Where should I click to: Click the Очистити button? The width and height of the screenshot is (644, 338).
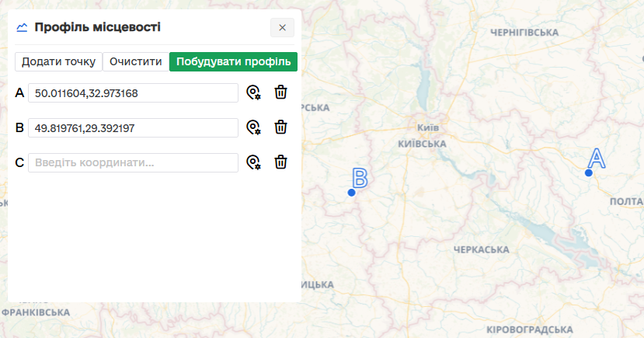click(136, 61)
